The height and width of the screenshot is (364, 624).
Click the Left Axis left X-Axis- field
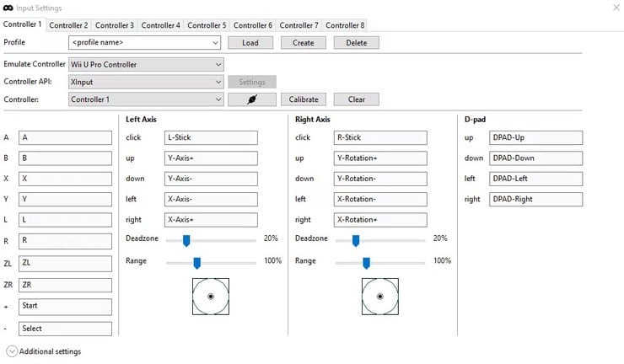point(211,200)
